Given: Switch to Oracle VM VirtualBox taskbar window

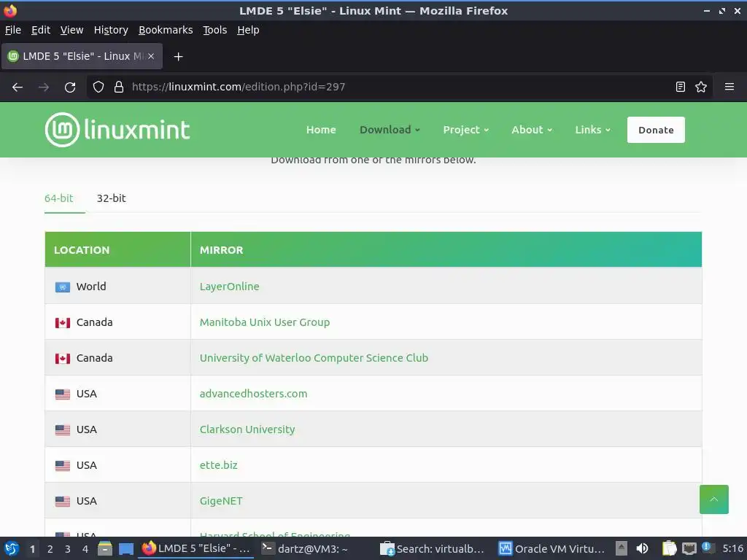Looking at the screenshot, I should pos(551,548).
